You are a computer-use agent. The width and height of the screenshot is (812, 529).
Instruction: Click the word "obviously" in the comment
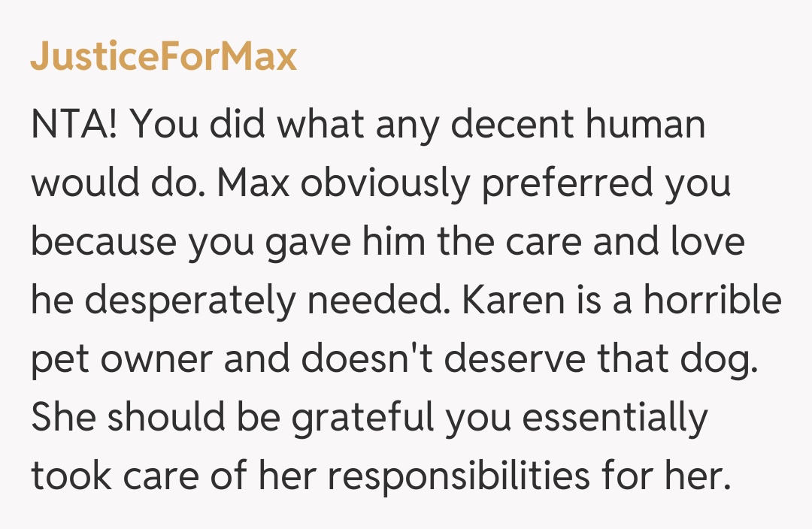click(x=383, y=183)
